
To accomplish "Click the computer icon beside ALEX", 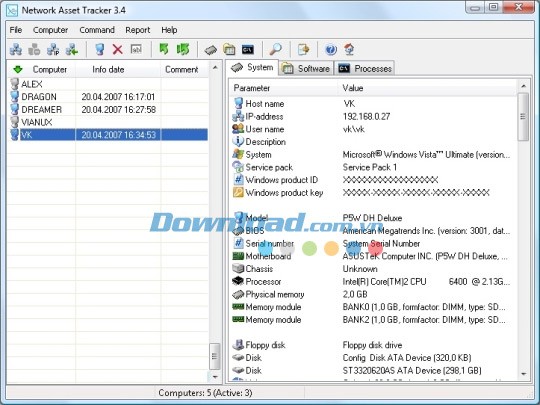I will [14, 84].
